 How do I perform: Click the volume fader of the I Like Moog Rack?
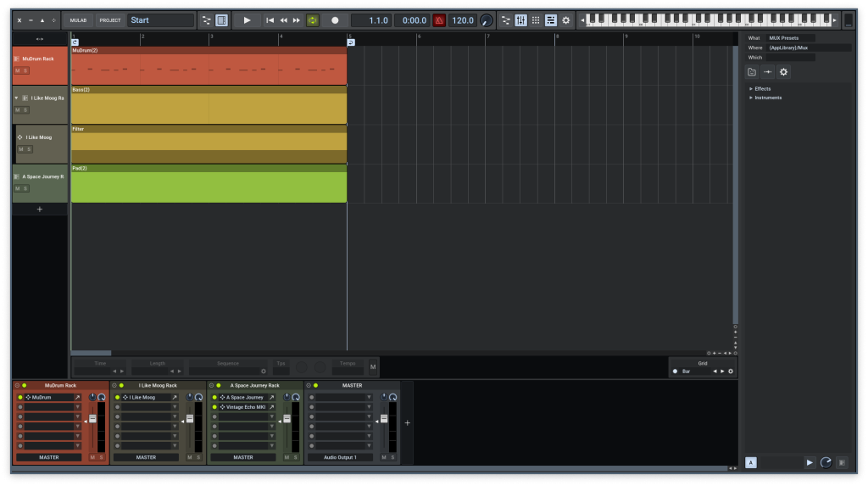189,419
